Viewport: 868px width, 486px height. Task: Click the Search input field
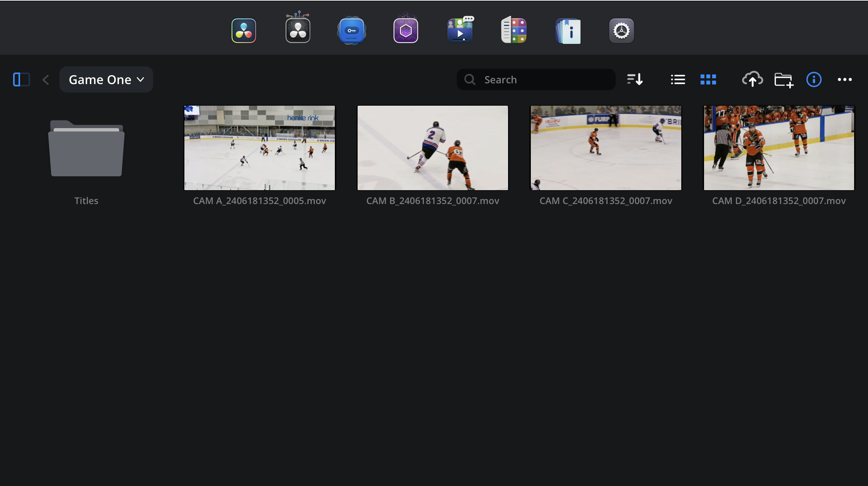(x=536, y=79)
